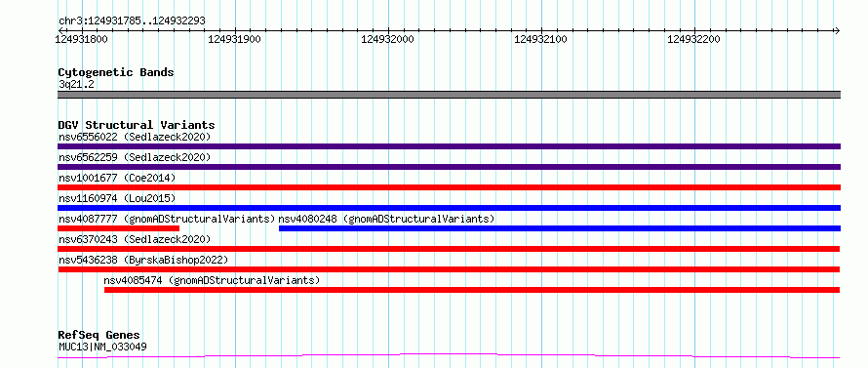Click ruler position 124932000
This screenshot has width=868, height=368.
click(x=387, y=39)
